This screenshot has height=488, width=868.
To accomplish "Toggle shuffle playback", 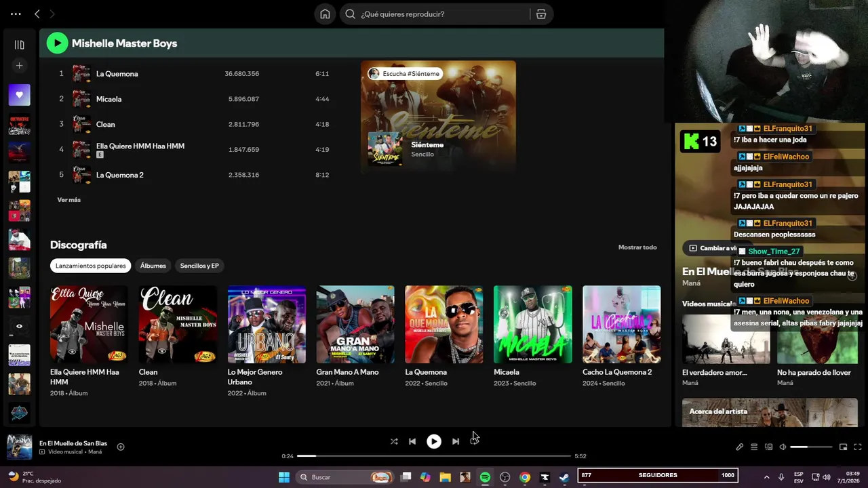I will 394,441.
